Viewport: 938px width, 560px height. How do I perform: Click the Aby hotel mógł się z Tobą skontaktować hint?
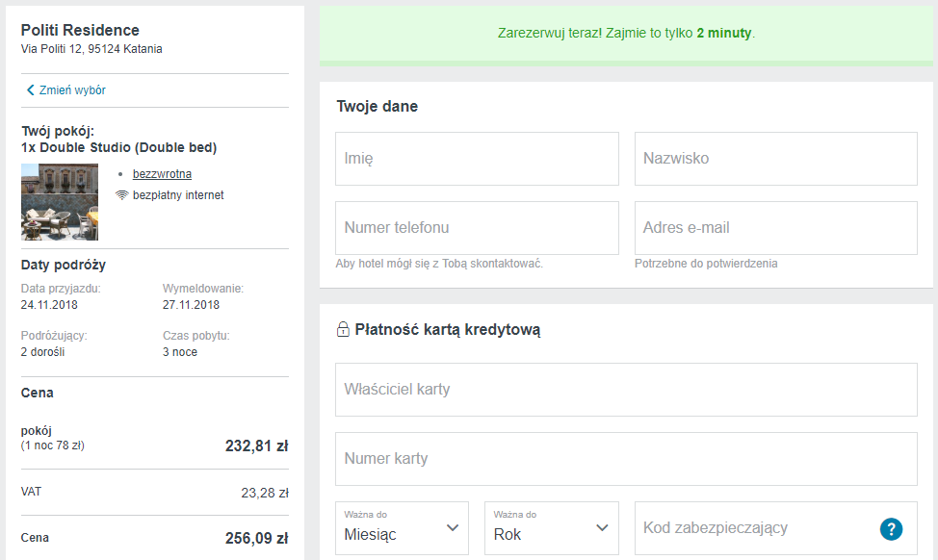[439, 264]
